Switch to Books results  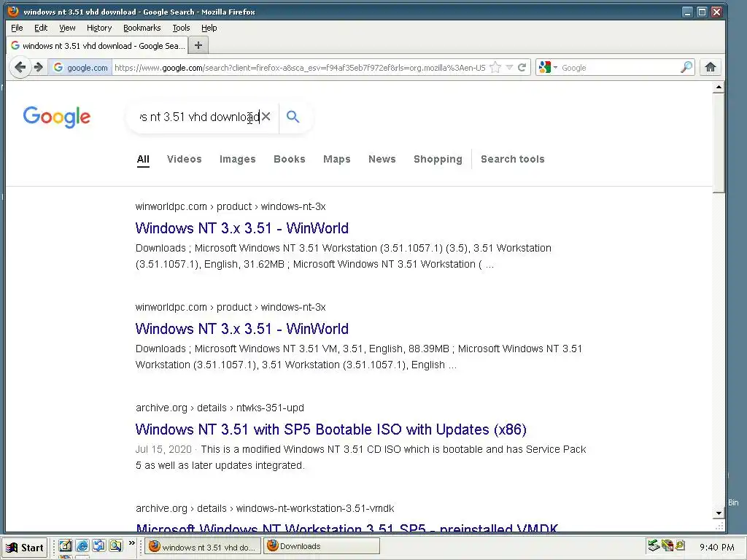pyautogui.click(x=289, y=159)
